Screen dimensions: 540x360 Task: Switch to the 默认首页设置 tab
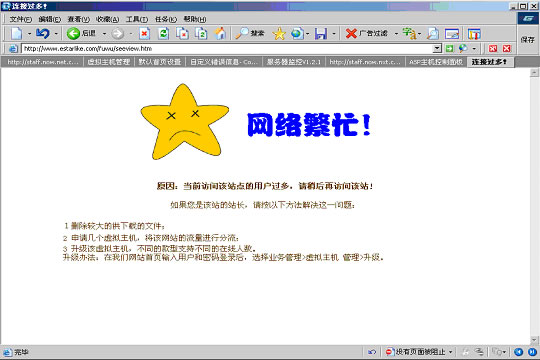(159, 62)
